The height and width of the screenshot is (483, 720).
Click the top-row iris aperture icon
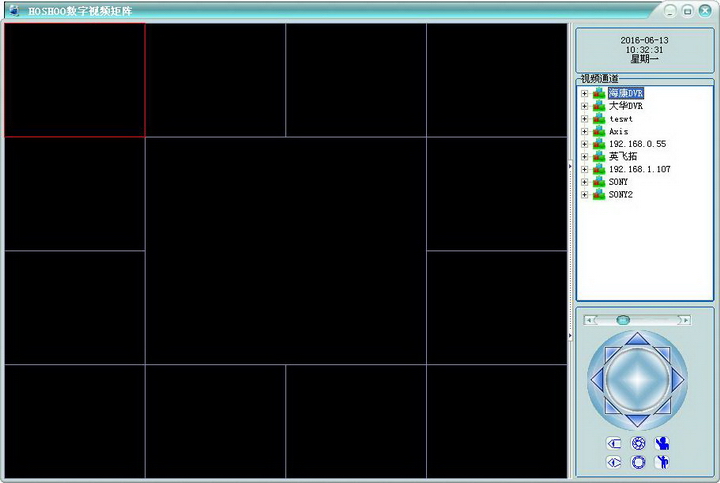coord(638,443)
